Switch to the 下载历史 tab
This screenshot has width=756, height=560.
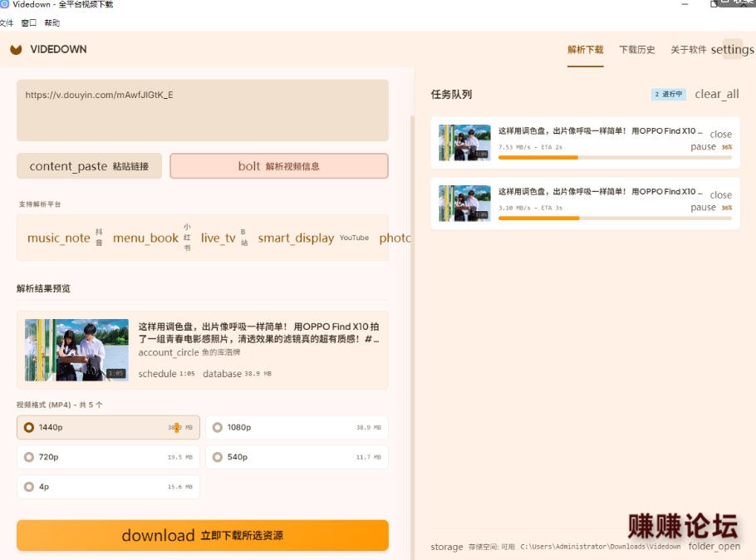click(637, 49)
